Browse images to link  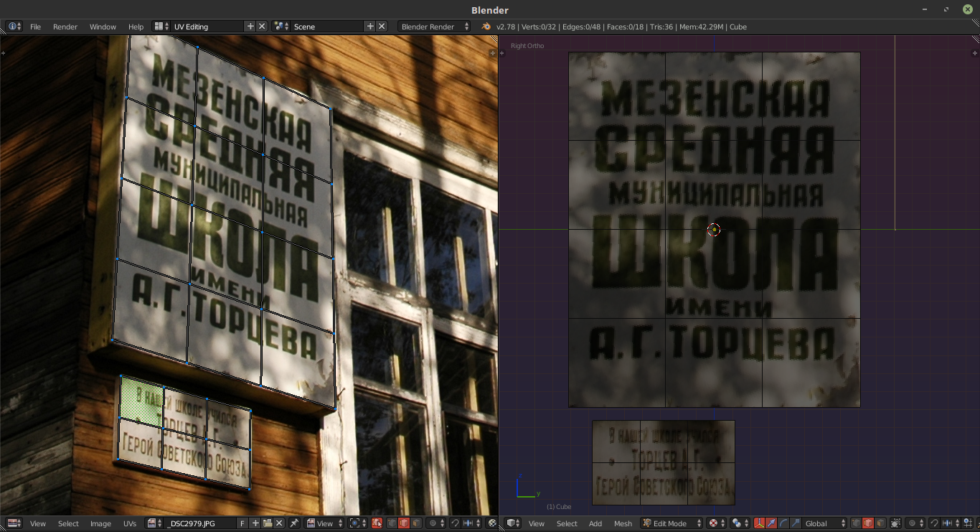click(x=154, y=523)
